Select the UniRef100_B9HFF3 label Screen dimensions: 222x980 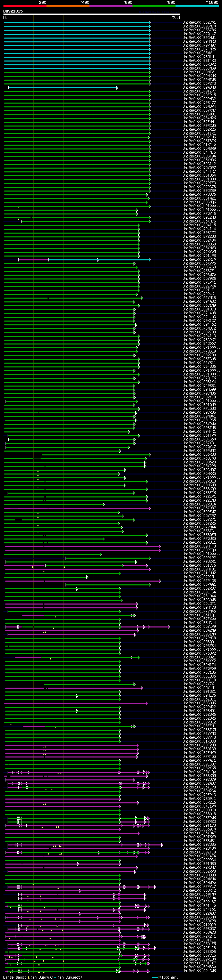199,546
